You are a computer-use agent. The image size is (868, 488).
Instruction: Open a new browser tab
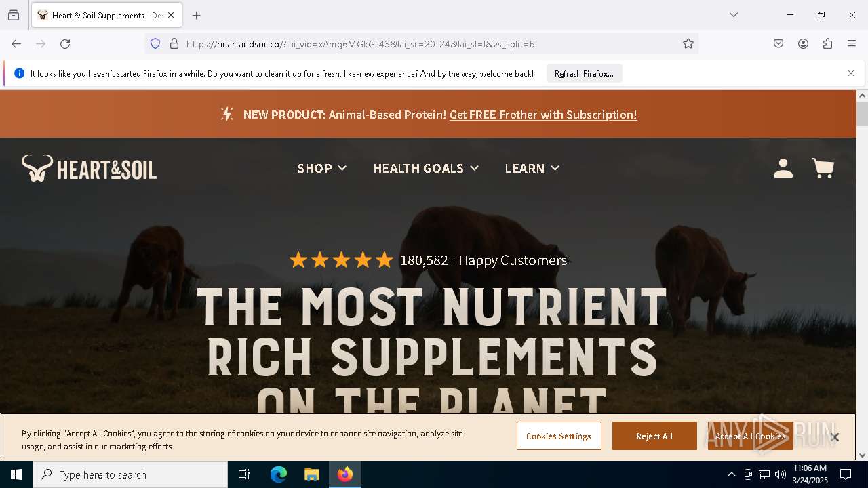[x=197, y=15]
